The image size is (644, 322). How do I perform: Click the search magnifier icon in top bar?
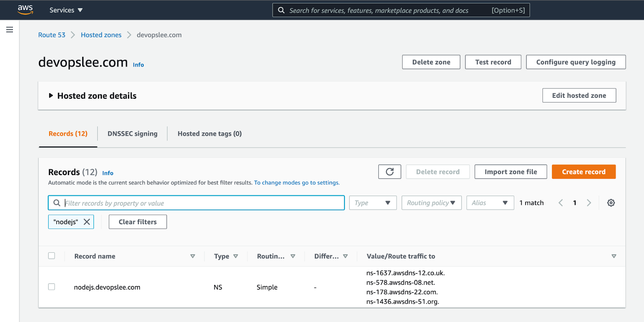click(x=281, y=10)
